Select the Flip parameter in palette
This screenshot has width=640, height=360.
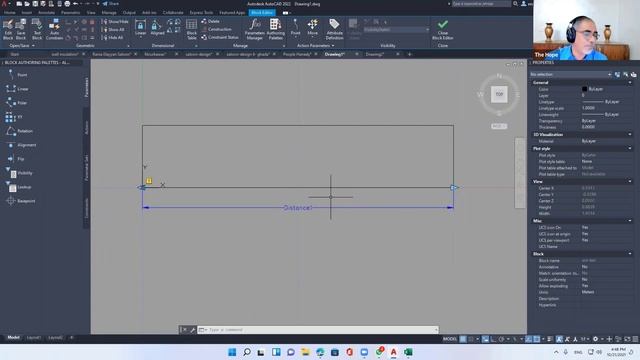pos(15,159)
